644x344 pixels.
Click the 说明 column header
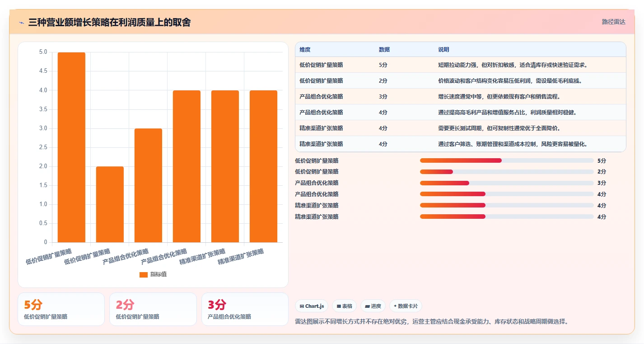443,50
